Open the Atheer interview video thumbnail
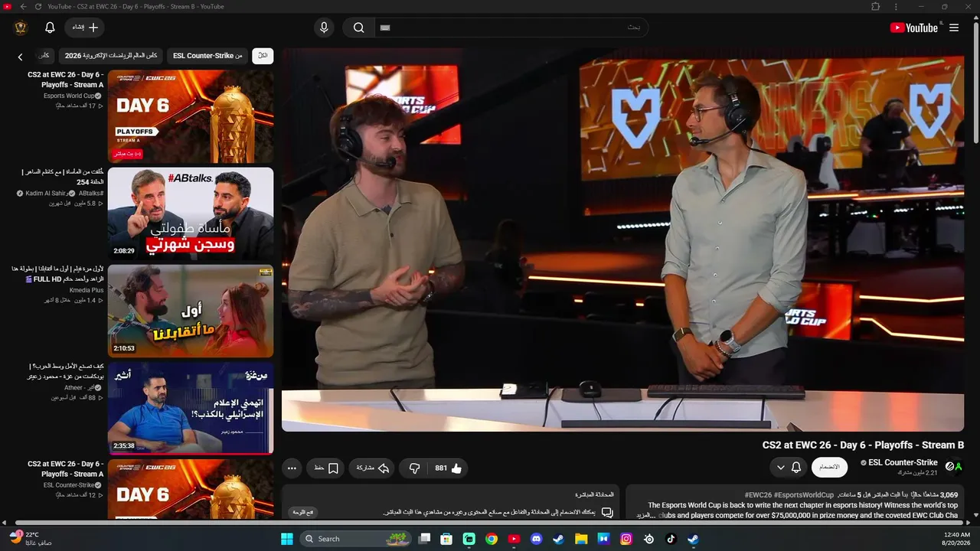The height and width of the screenshot is (551, 980). 191,408
